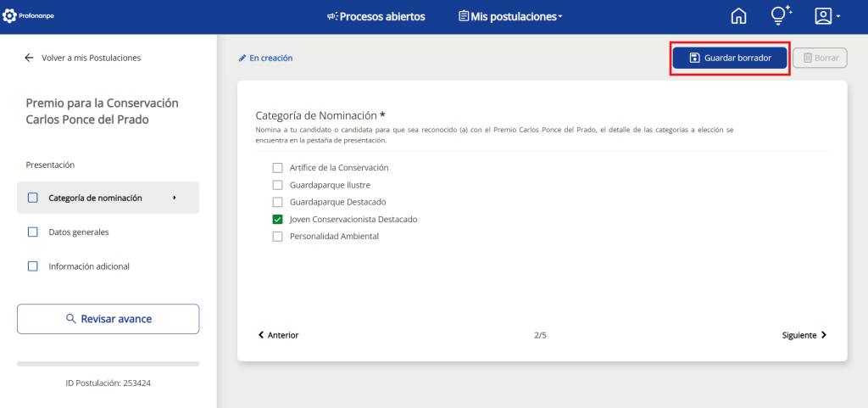Select Personalidad Ambiental checkbox
868x408 pixels.
pyautogui.click(x=277, y=237)
